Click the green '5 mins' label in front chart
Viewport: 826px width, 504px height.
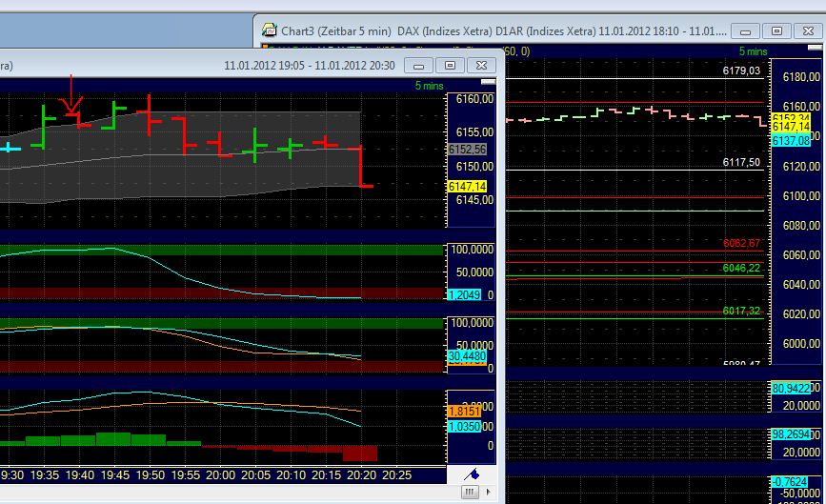pos(429,86)
